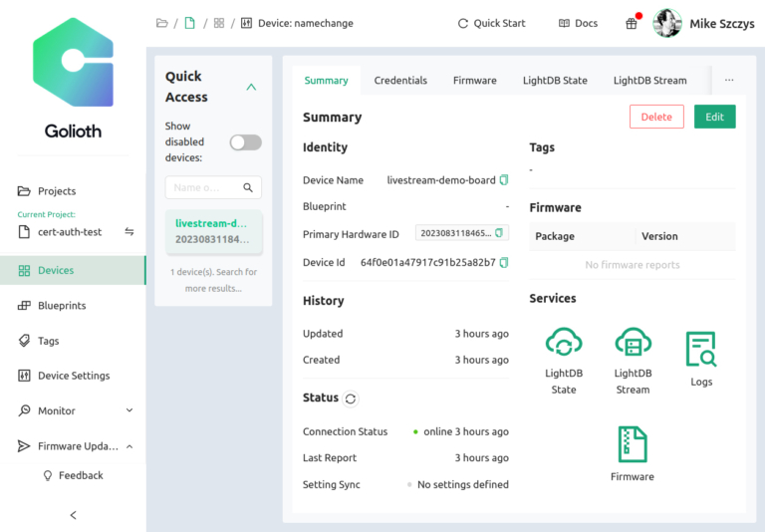Image resolution: width=765 pixels, height=532 pixels.
Task: Click the Tags sidebar icon
Action: click(24, 341)
